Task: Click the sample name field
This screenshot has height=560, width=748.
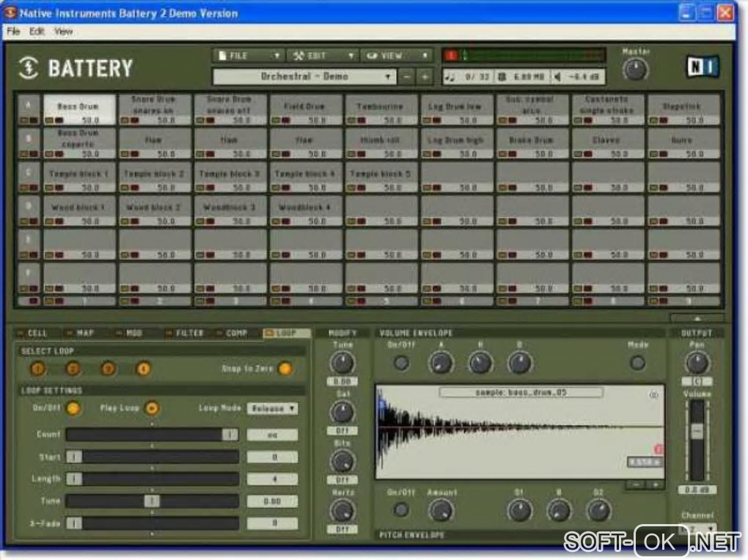Action: point(521,392)
